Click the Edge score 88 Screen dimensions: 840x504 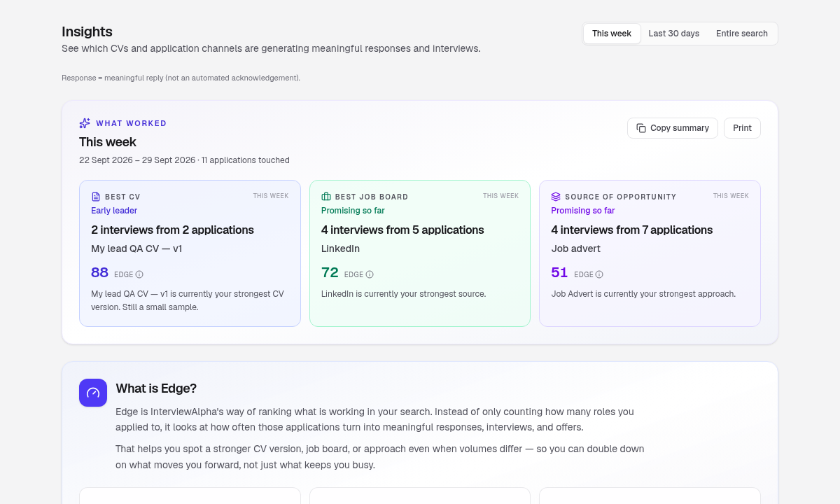coord(99,272)
